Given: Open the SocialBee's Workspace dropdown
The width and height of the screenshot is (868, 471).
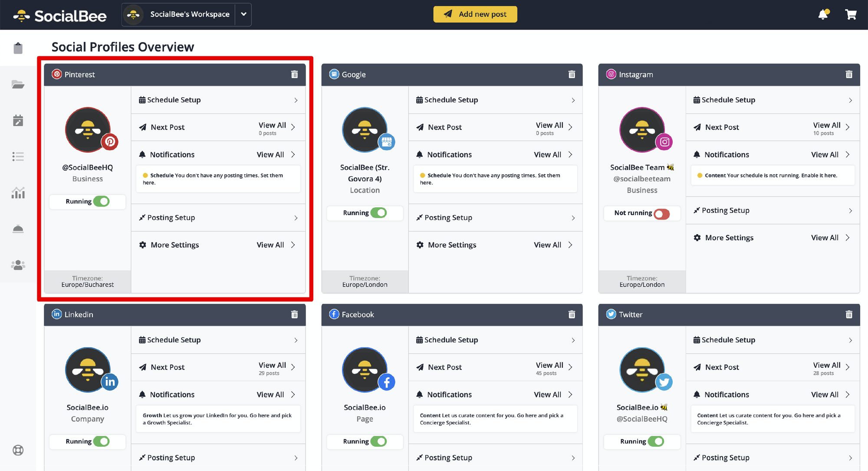Looking at the screenshot, I should [243, 14].
